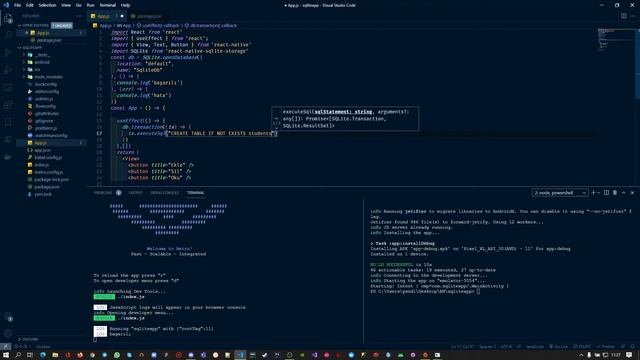Expand the Outline section
The image size is (640, 360).
coord(29,339)
